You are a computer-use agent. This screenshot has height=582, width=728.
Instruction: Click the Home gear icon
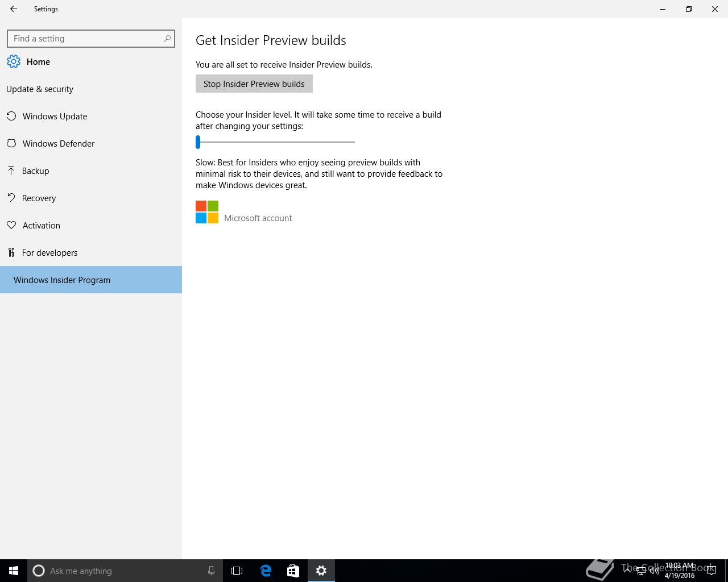14,62
